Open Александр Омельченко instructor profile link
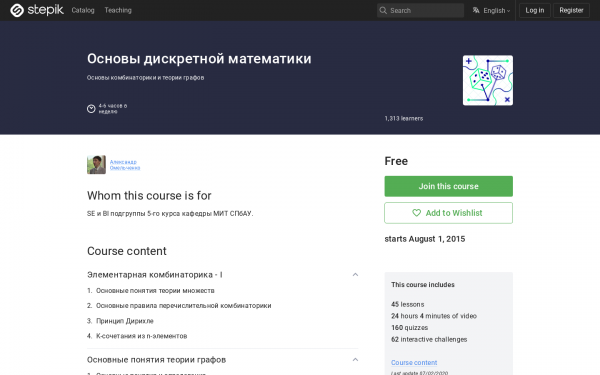Viewport: 600px width, 375px height. click(x=125, y=165)
